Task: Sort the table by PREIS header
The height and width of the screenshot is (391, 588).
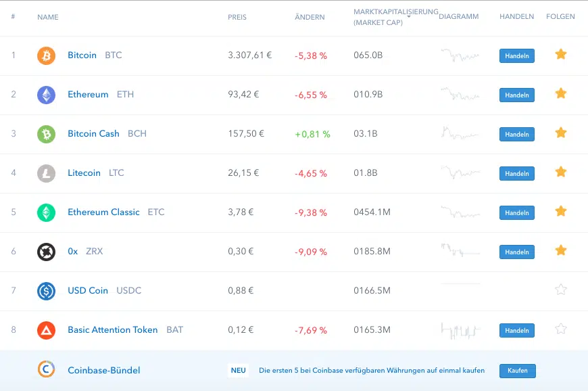Action: click(237, 17)
